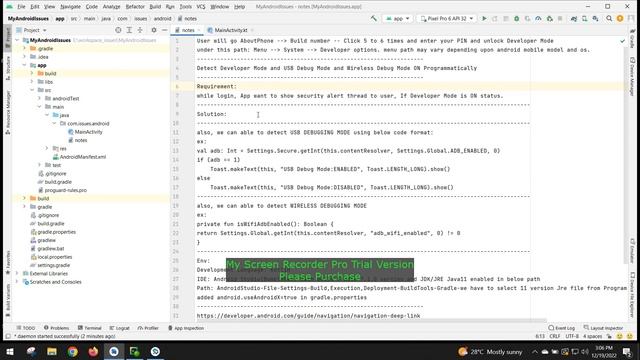The height and width of the screenshot is (360, 640).
Task: Run the app with the green play icon
Action: click(484, 18)
